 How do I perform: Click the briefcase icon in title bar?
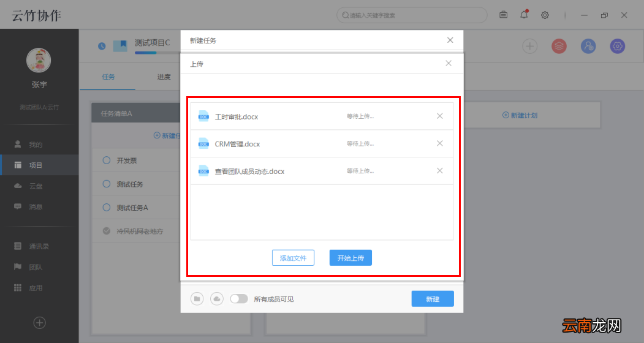pos(503,15)
